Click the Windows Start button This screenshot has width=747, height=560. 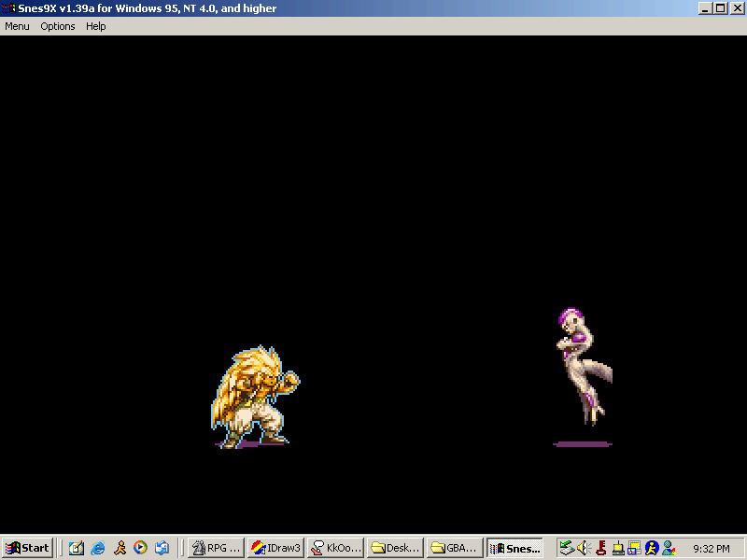click(27, 548)
